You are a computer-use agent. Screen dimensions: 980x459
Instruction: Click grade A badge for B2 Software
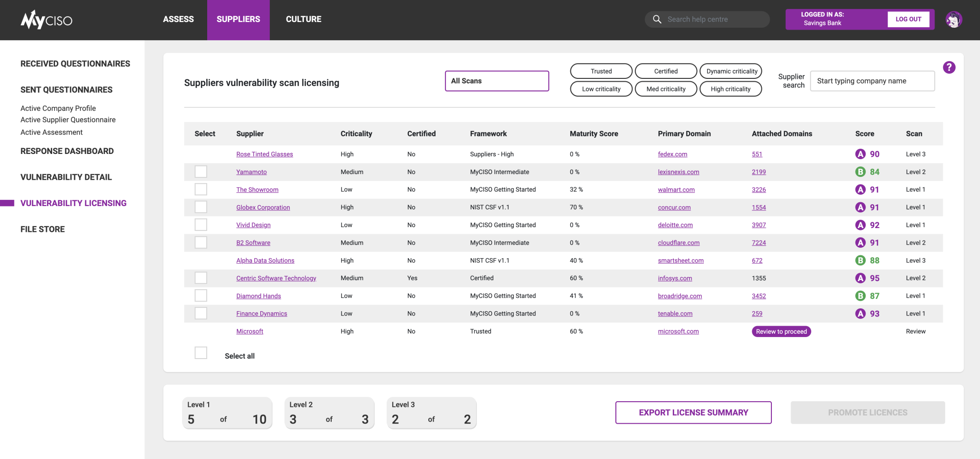click(860, 242)
